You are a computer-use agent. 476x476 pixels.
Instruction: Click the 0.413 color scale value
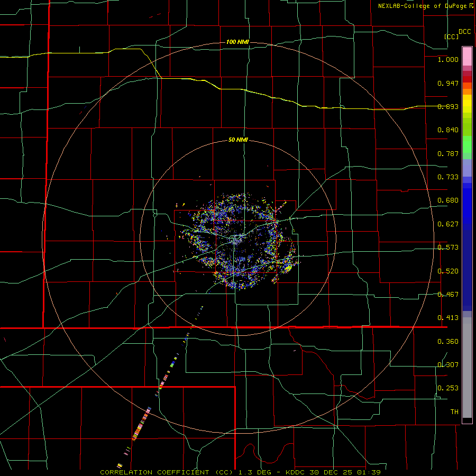(448, 318)
